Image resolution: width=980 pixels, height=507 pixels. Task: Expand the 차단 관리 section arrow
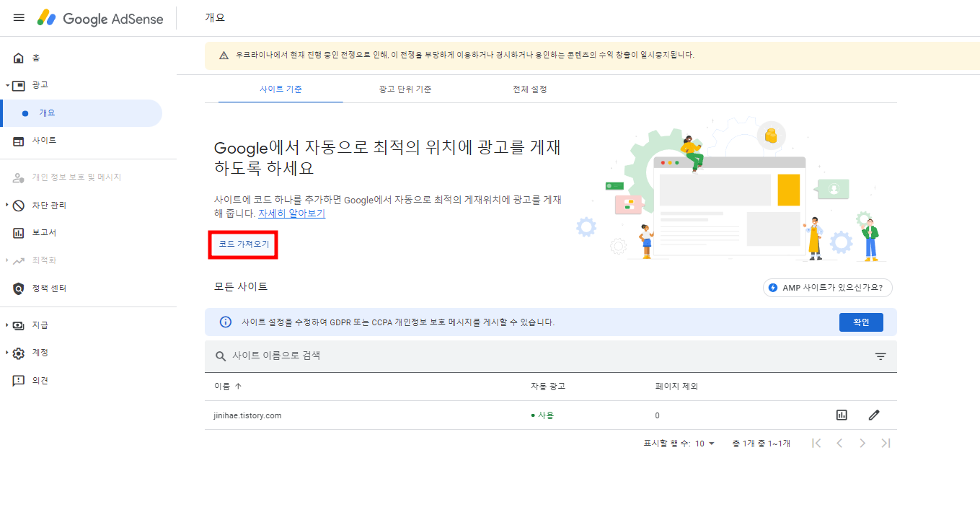tap(7, 205)
